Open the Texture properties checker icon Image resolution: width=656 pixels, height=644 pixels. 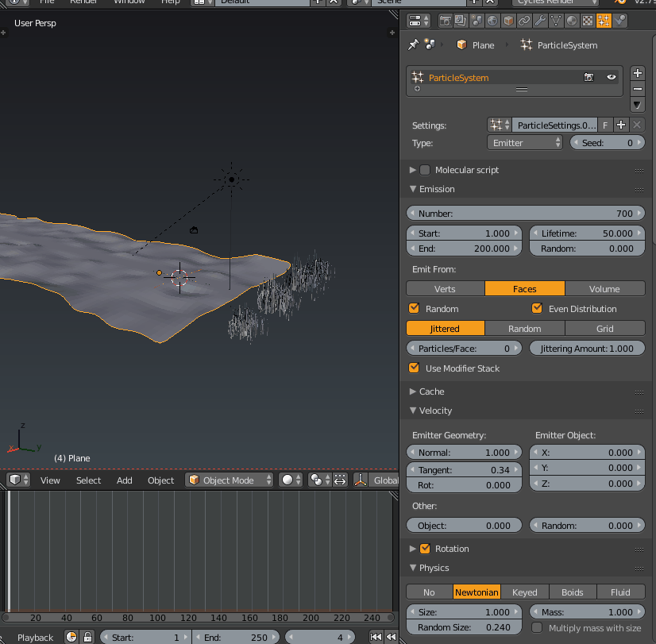pos(587,21)
